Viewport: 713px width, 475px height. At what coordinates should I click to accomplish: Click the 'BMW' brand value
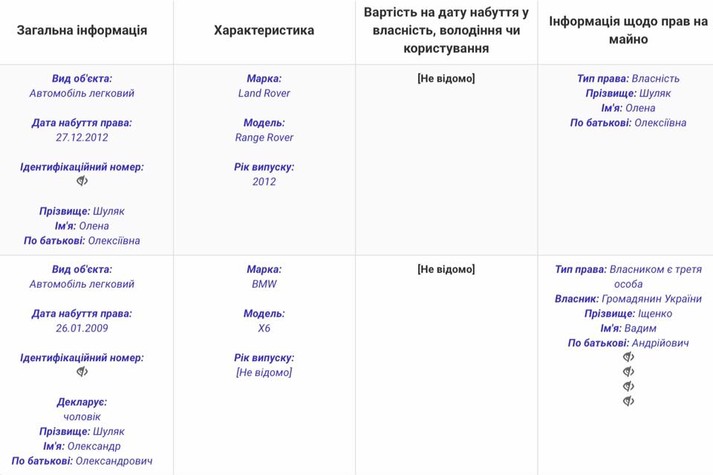(264, 284)
